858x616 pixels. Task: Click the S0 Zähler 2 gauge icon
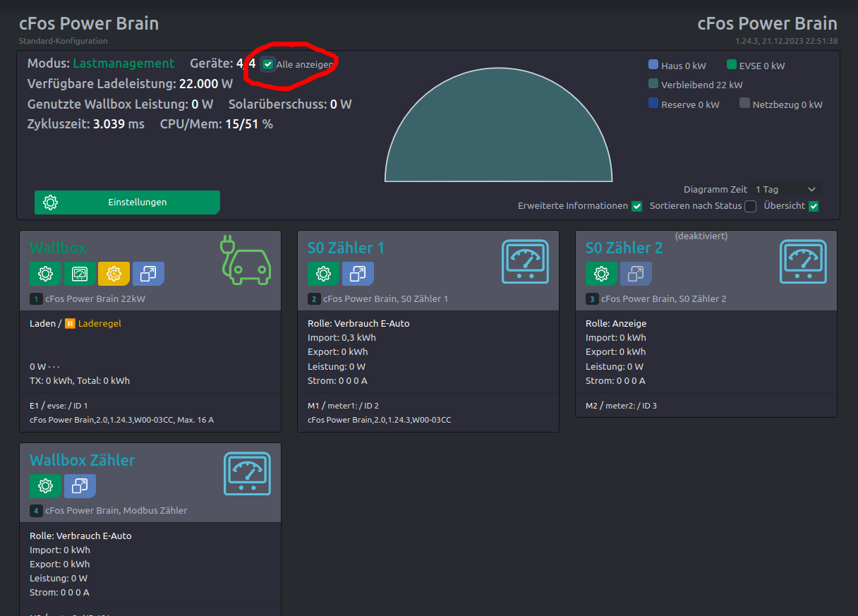click(x=803, y=261)
